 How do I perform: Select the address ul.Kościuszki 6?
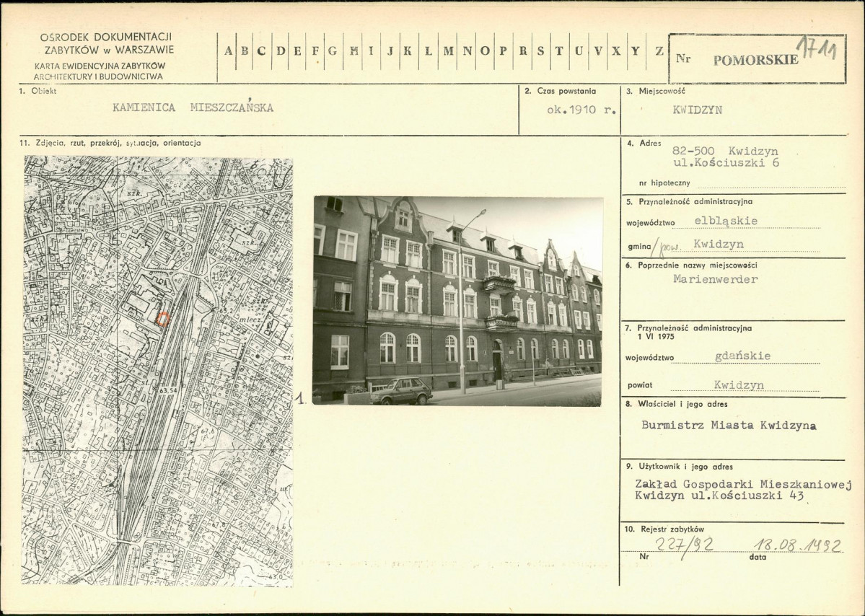[726, 163]
